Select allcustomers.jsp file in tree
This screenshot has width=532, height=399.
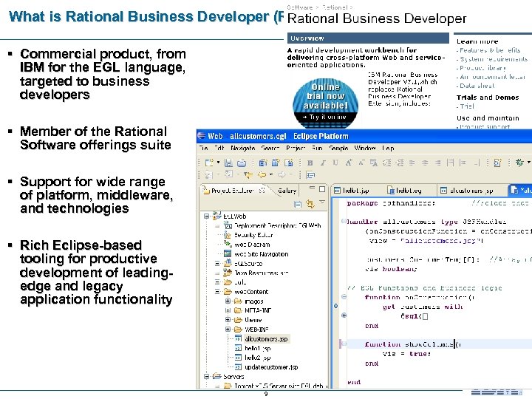(266, 339)
